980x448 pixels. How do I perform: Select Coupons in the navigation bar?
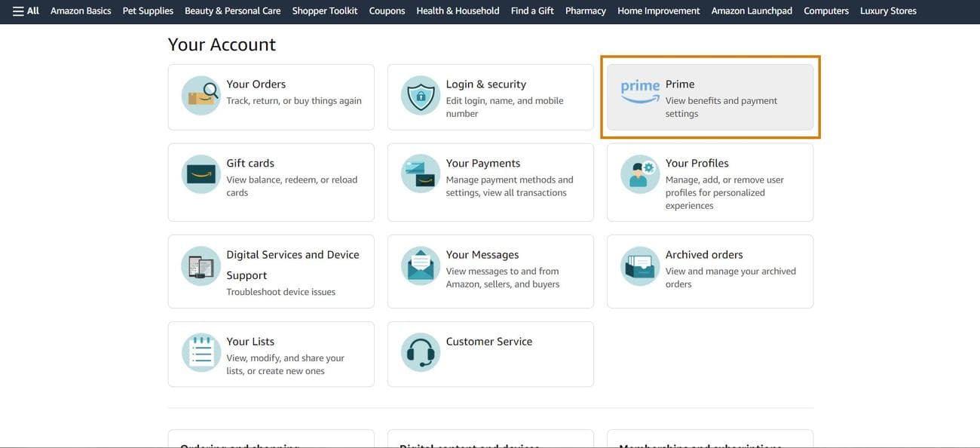386,11
